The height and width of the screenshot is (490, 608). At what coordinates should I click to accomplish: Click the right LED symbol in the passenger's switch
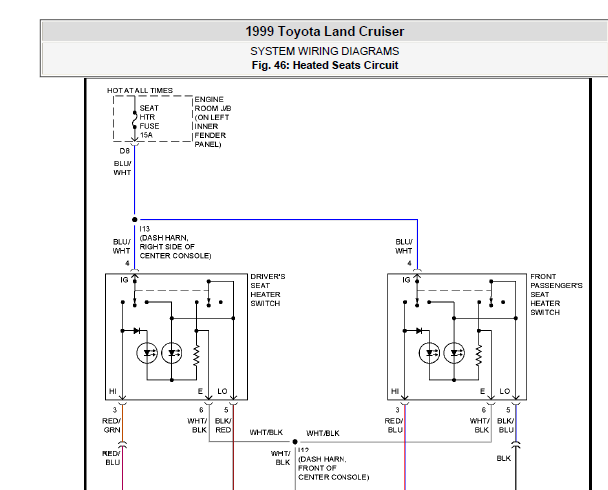coord(454,353)
